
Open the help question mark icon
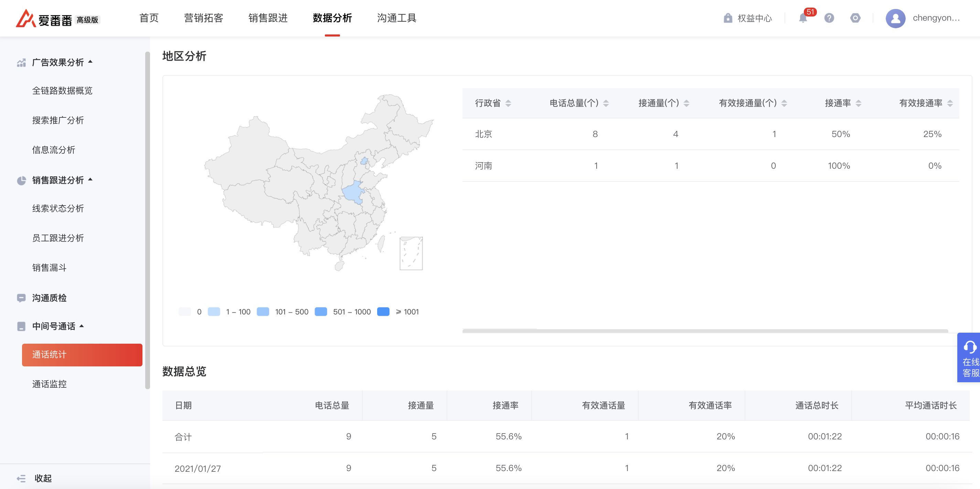(x=829, y=18)
